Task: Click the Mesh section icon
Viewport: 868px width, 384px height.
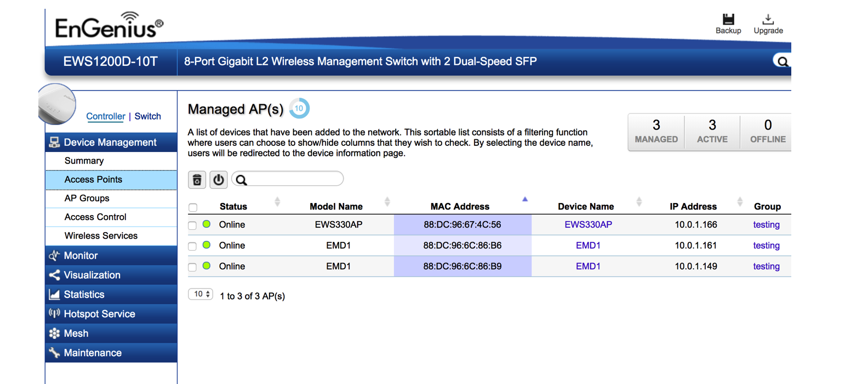Action: pyautogui.click(x=54, y=334)
